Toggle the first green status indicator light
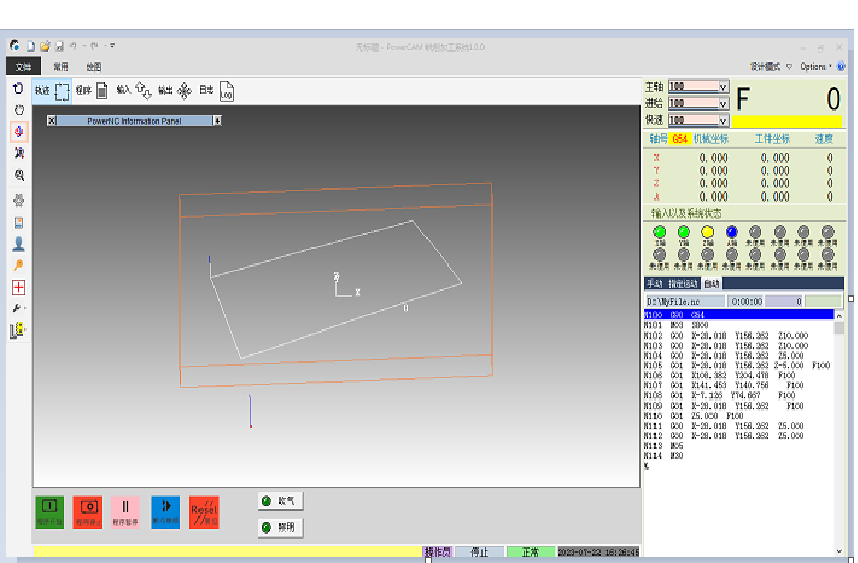 [x=659, y=232]
